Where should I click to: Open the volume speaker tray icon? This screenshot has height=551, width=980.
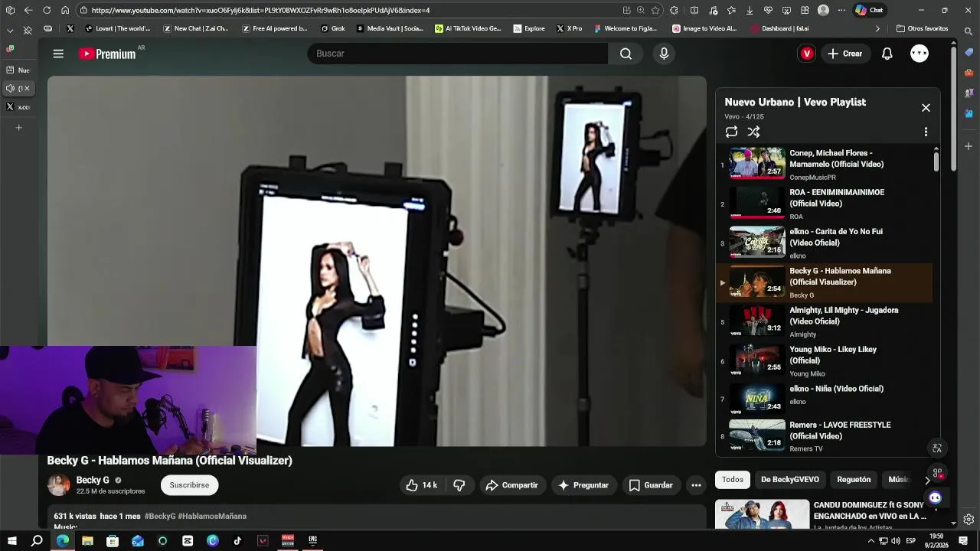point(895,541)
